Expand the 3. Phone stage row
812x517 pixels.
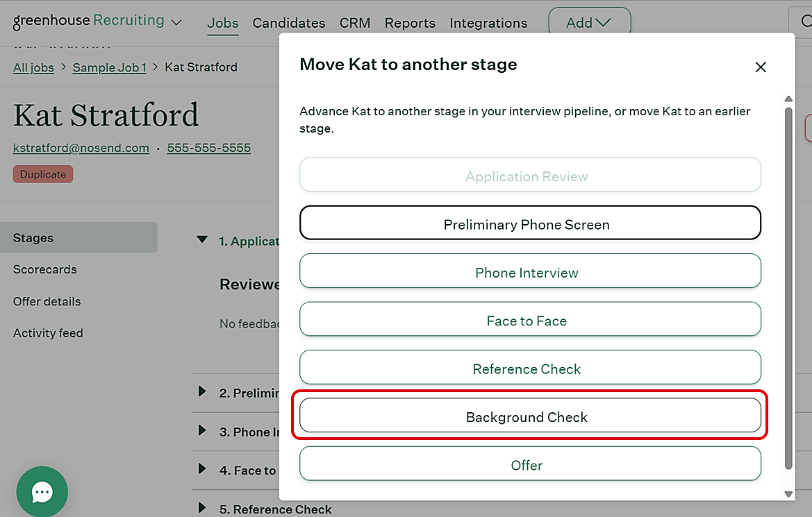(202, 430)
